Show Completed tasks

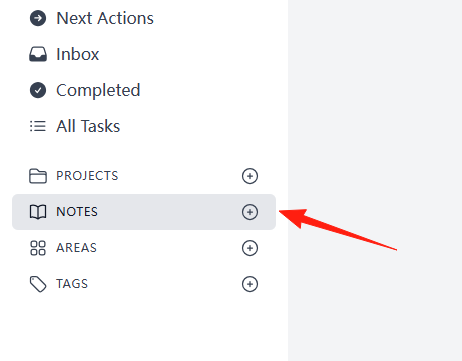[x=98, y=90]
